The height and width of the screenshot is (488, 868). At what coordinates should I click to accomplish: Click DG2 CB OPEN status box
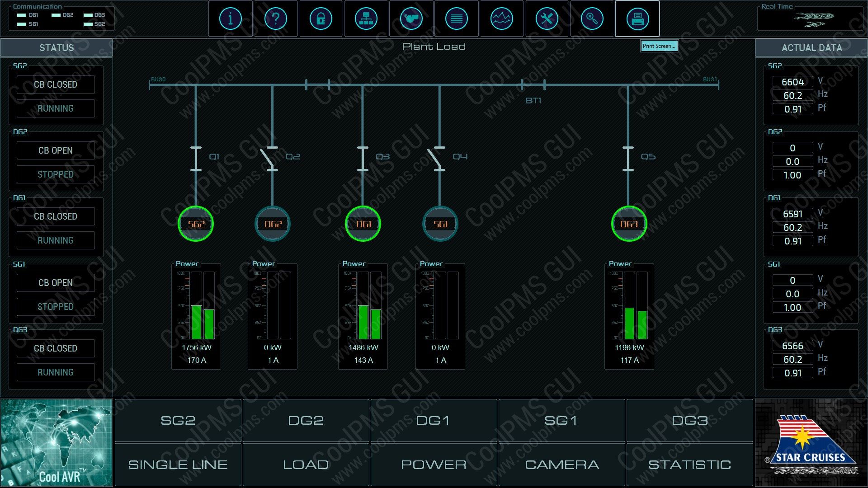pyautogui.click(x=56, y=150)
